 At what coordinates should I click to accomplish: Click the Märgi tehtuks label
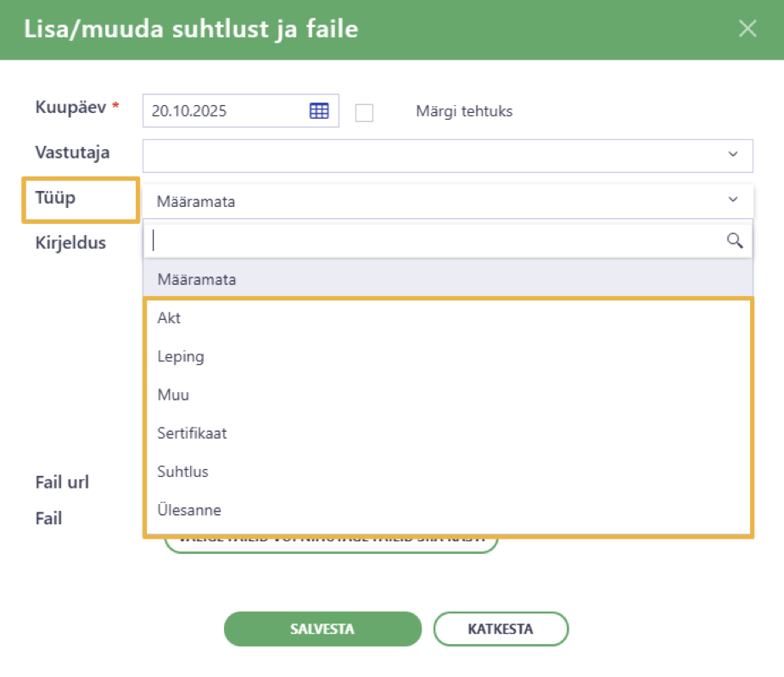point(464,111)
